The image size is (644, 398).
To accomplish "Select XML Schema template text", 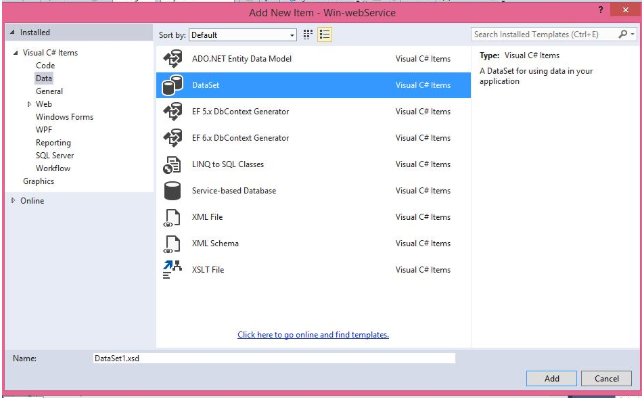I will (215, 243).
